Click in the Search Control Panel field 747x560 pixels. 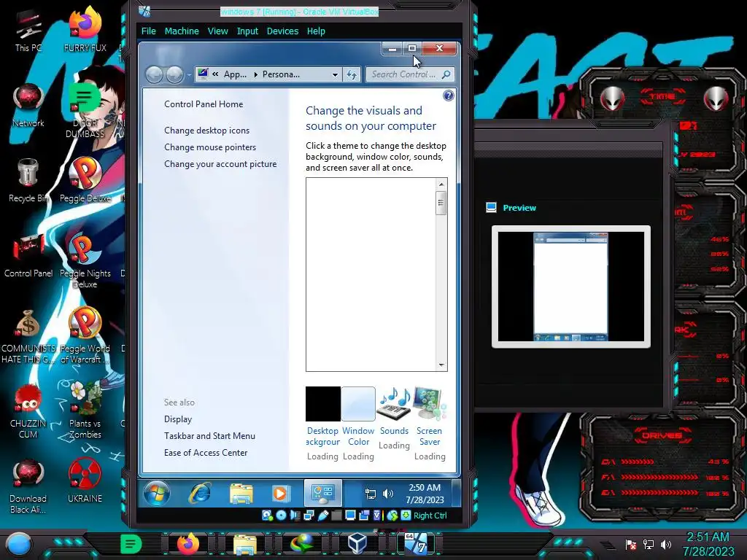pos(410,74)
